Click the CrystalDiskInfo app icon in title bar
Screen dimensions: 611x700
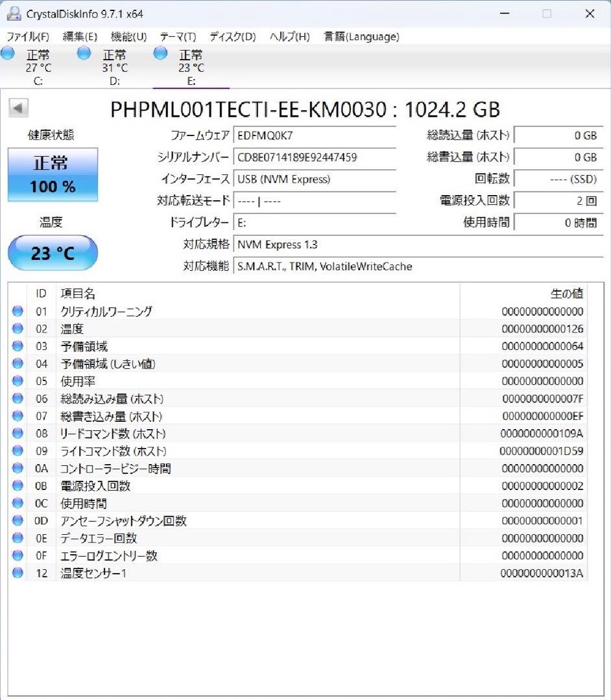coord(14,14)
